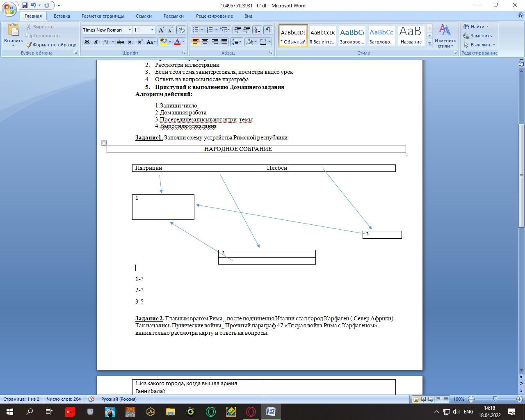Screen dimensions: 525x420
Task: Clear formatting with the eraser icon
Action: tap(181, 30)
